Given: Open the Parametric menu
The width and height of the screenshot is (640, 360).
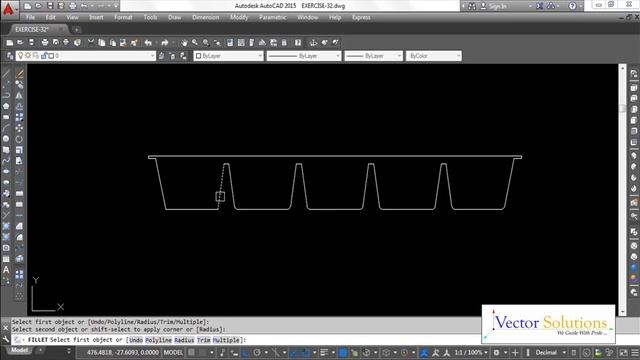Looking at the screenshot, I should tap(273, 17).
